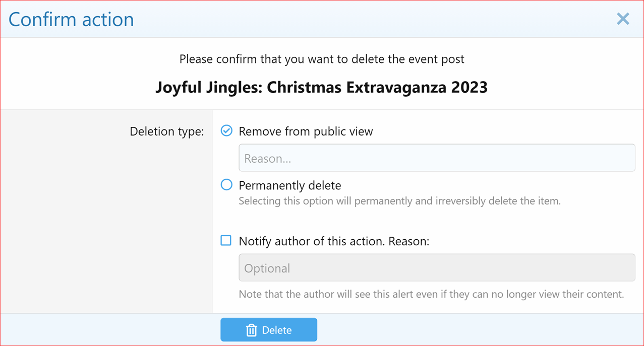Click the Deletion type label

coord(166,131)
